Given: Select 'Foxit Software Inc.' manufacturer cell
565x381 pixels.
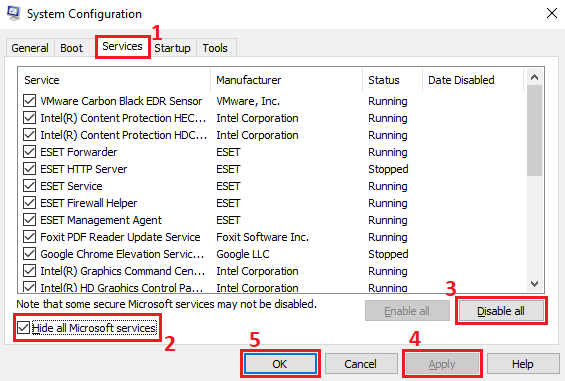Looking at the screenshot, I should point(262,237).
